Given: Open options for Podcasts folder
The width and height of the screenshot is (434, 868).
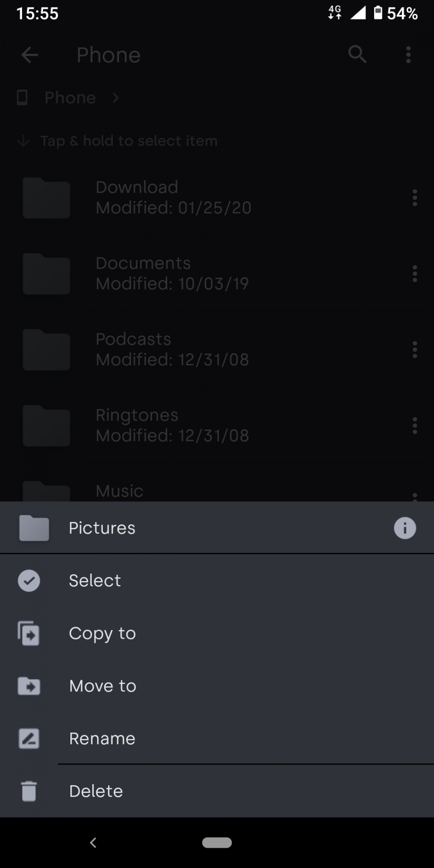Looking at the screenshot, I should [414, 350].
